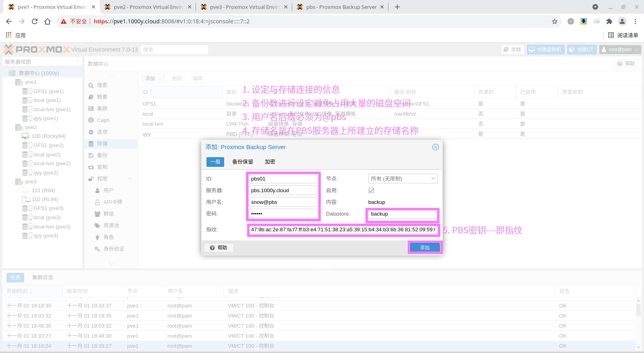Open the Chrome three-dot menu

[635, 21]
